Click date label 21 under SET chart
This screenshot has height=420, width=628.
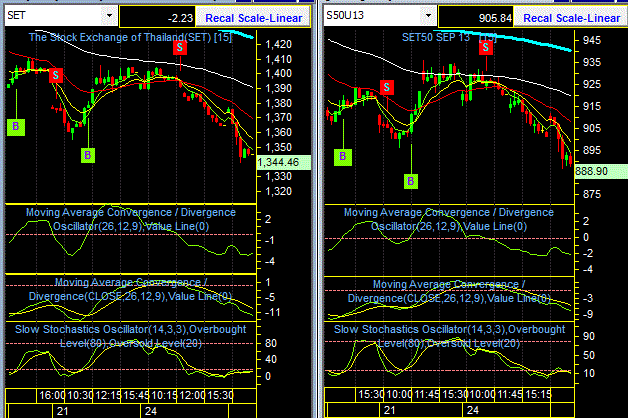62,411
